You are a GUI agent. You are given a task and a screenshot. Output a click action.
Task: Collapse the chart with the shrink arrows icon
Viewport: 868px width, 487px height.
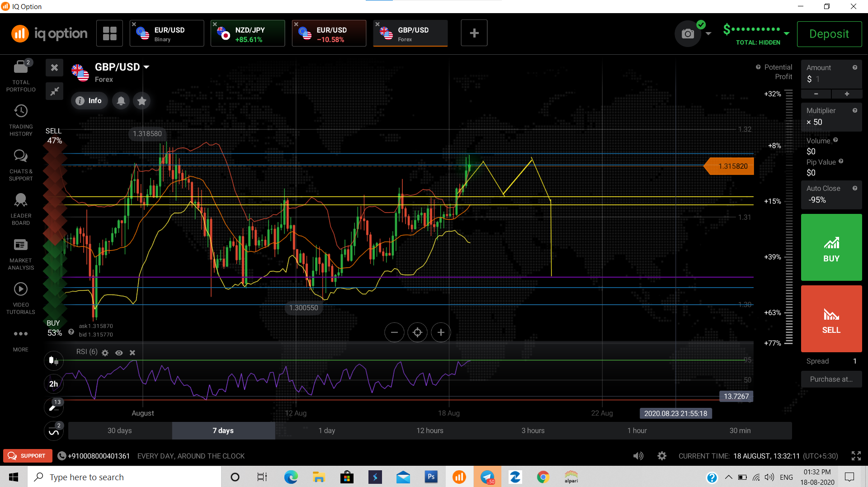(54, 91)
